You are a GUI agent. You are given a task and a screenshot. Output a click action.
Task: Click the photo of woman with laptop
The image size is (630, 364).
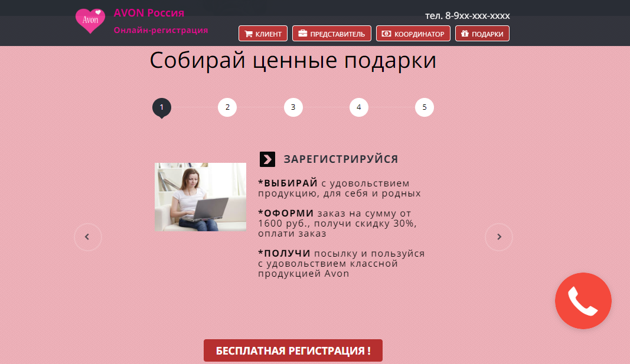[200, 196]
